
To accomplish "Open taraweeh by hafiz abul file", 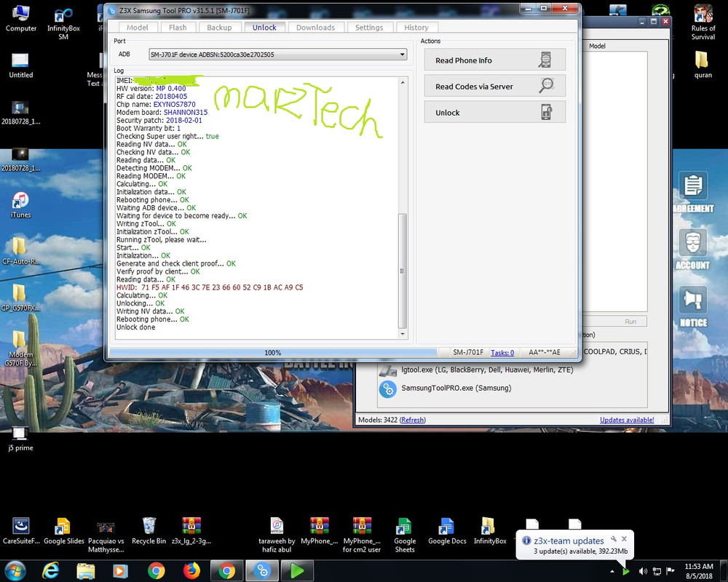I will coord(277,535).
